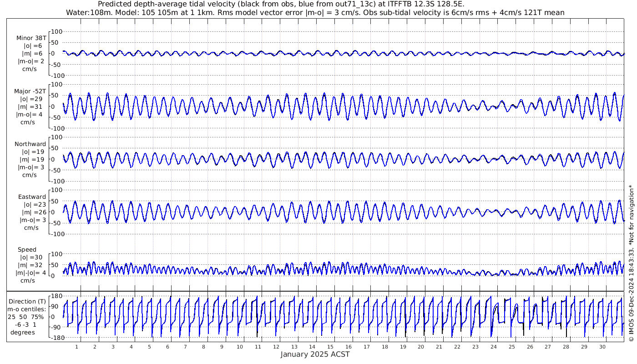Click day '24' on the date axis
The height and width of the screenshot is (364, 637).
(x=494, y=347)
